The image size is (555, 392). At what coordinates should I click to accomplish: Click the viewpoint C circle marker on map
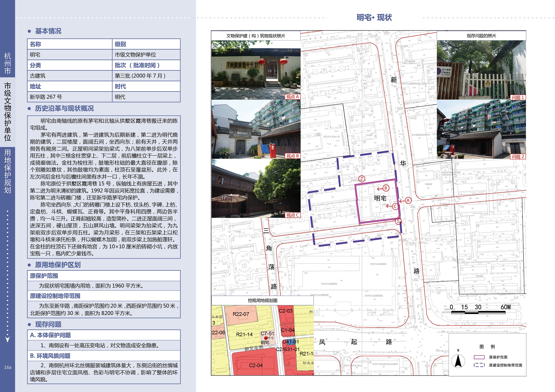(395, 207)
